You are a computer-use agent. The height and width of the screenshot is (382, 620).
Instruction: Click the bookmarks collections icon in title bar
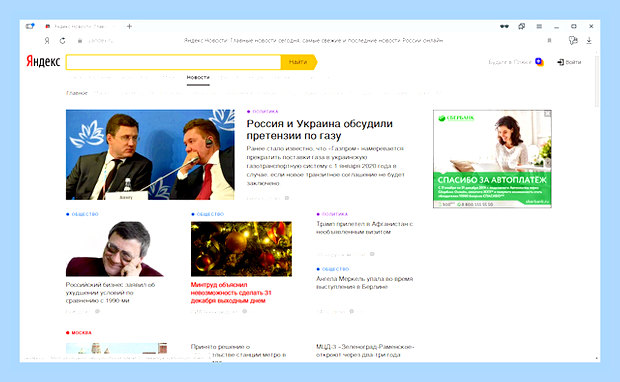[522, 26]
